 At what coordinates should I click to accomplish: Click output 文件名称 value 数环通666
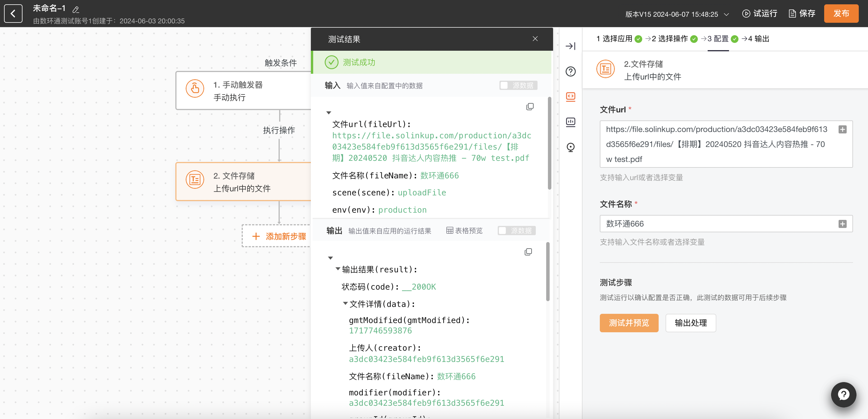(456, 376)
